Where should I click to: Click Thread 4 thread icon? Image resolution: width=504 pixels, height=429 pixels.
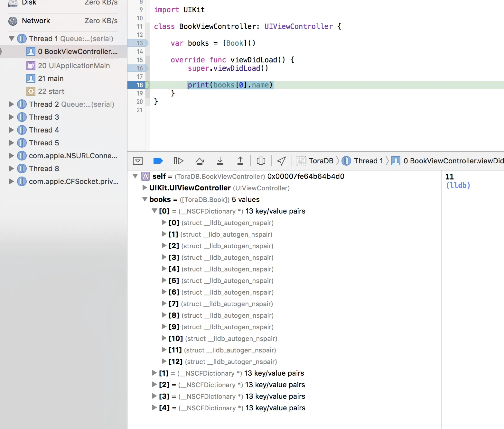pyautogui.click(x=22, y=130)
